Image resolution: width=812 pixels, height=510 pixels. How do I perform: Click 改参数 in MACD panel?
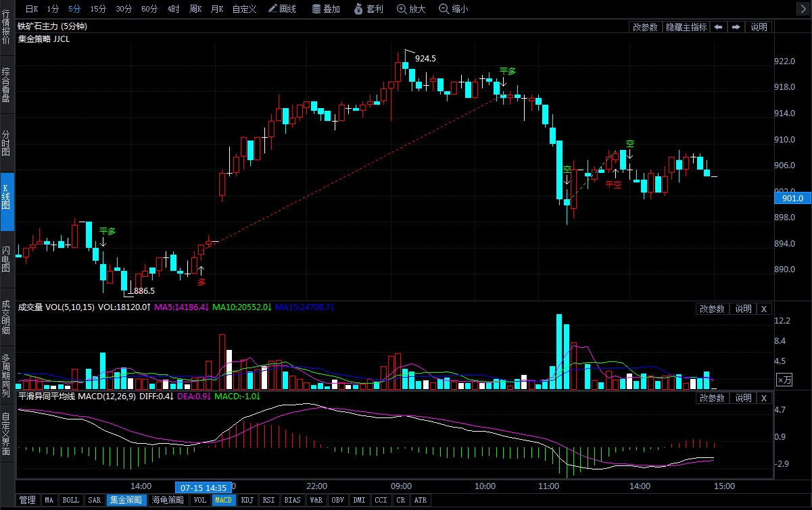click(x=712, y=398)
